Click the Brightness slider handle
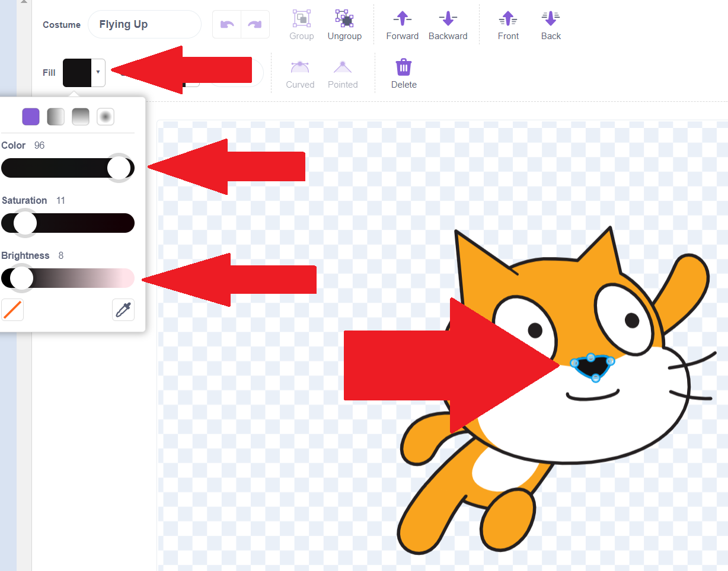The width and height of the screenshot is (728, 571). click(x=22, y=278)
